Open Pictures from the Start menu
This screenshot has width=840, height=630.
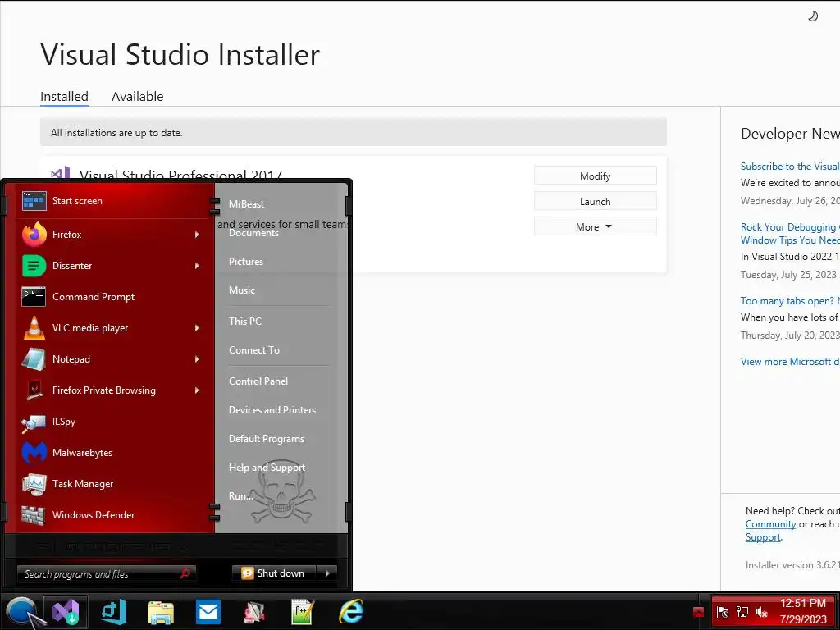(x=246, y=262)
